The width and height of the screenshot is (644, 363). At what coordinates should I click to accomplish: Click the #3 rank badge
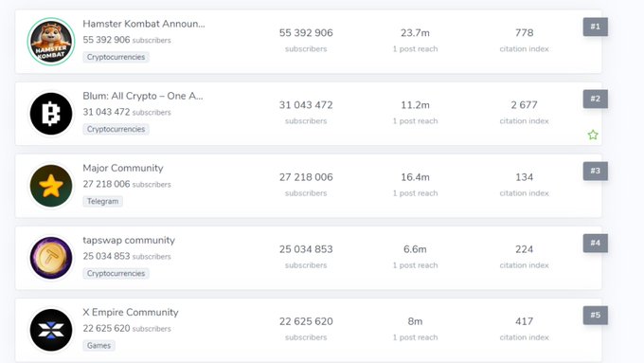pos(595,171)
